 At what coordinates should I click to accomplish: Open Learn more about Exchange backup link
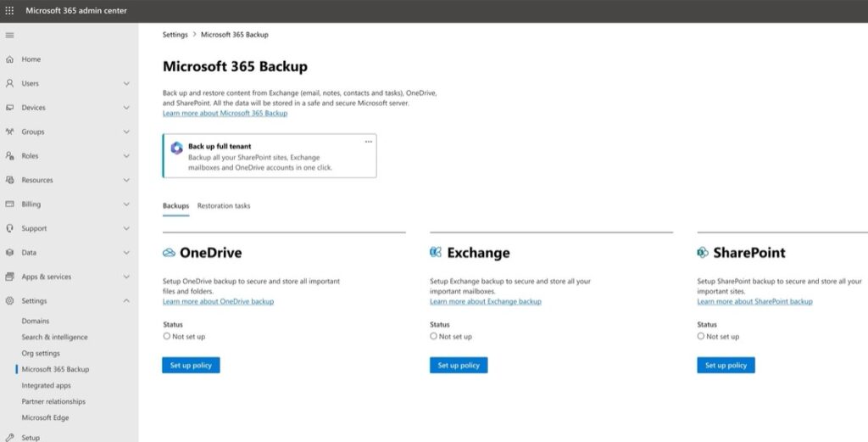click(486, 302)
